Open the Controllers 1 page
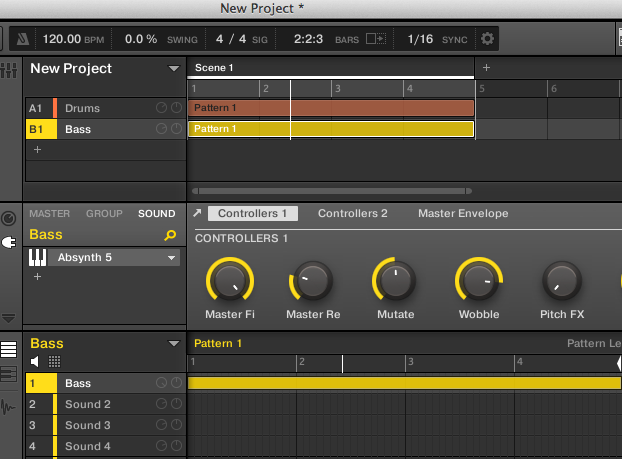The image size is (622, 459). [253, 213]
